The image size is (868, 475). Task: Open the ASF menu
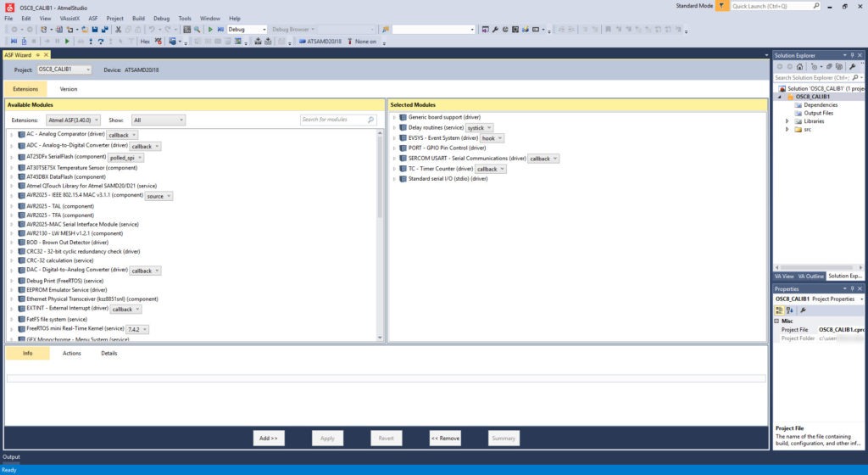tap(93, 19)
